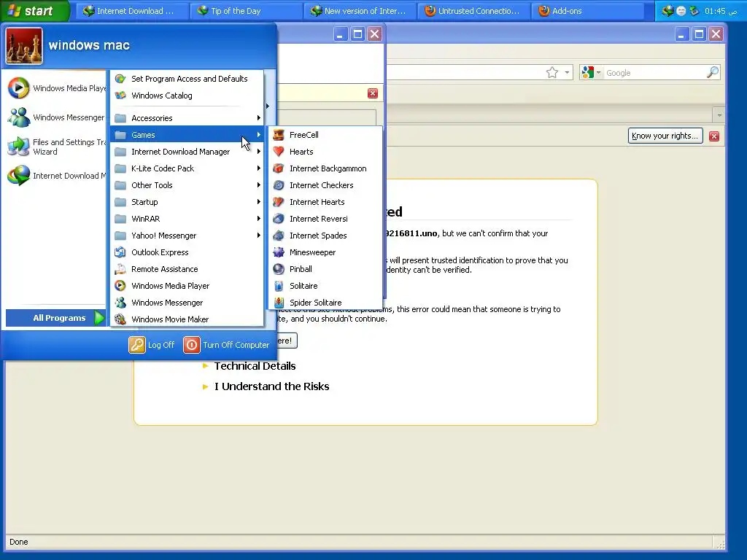The height and width of the screenshot is (560, 747).
Task: Open Internet Checkers icon
Action: point(279,184)
